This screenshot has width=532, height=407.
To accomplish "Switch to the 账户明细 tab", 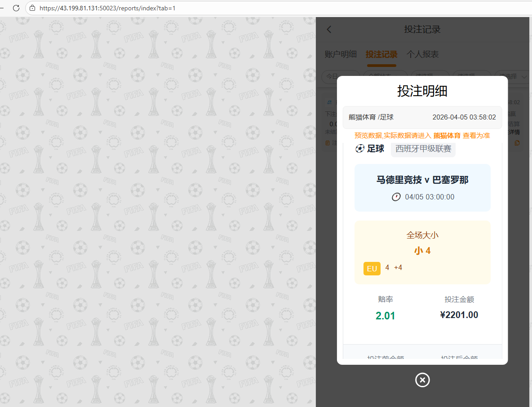I will [x=341, y=54].
